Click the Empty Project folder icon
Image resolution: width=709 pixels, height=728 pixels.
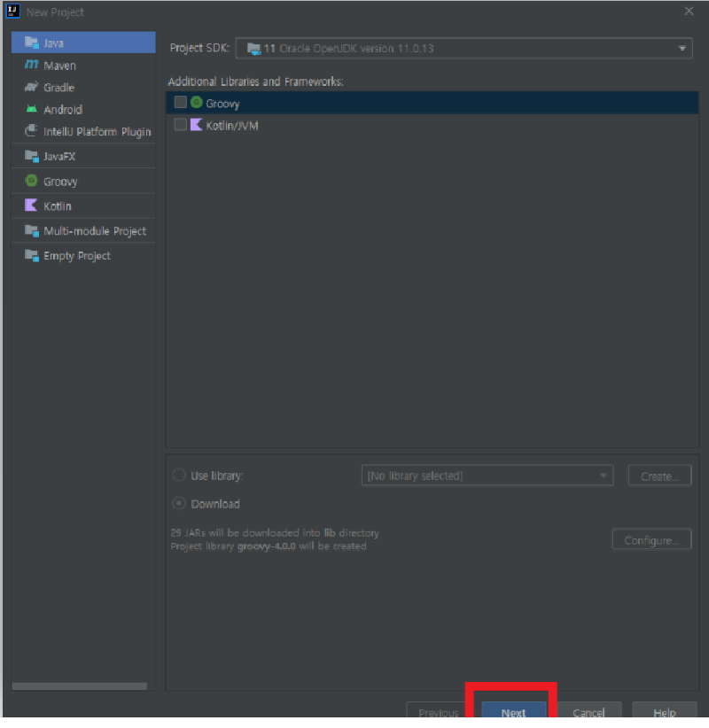click(32, 255)
